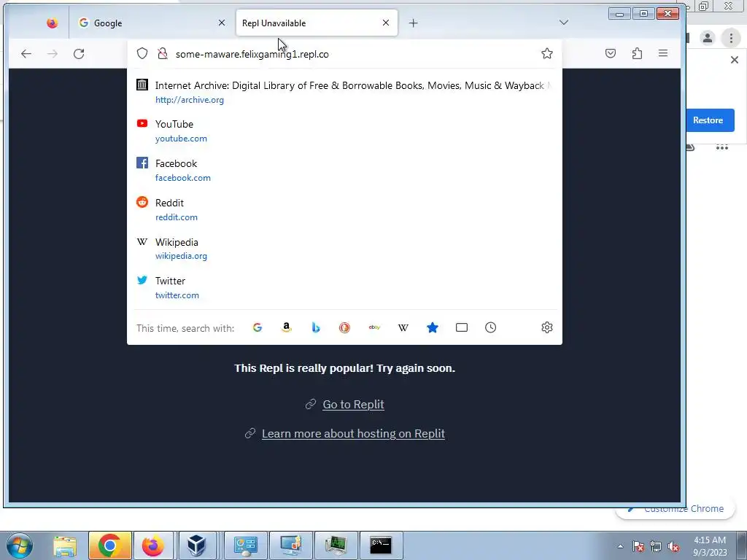Click the address bar URL text
The image size is (747, 560).
252,54
